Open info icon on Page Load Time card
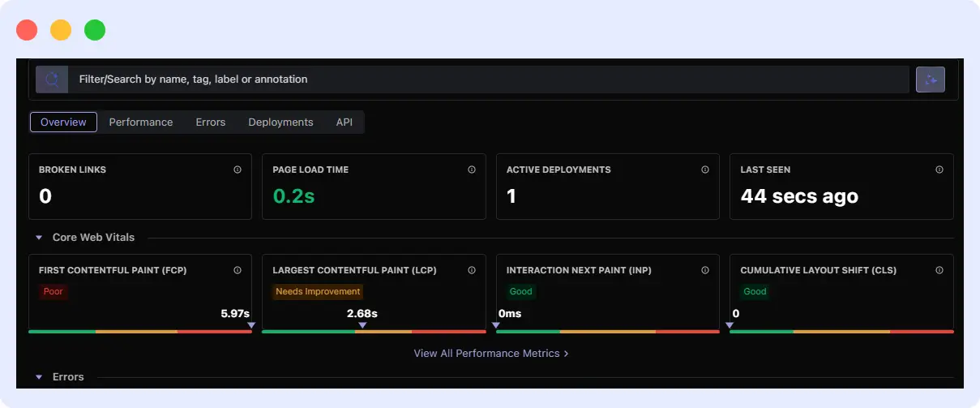Screen dimensions: 980x408 [x=472, y=170]
